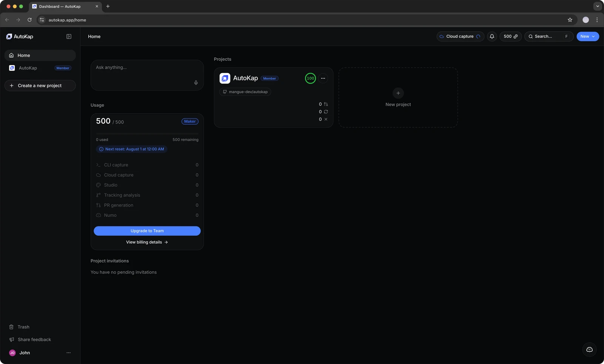Click the 500 remaining text
This screenshot has width=604, height=364.
185,140
